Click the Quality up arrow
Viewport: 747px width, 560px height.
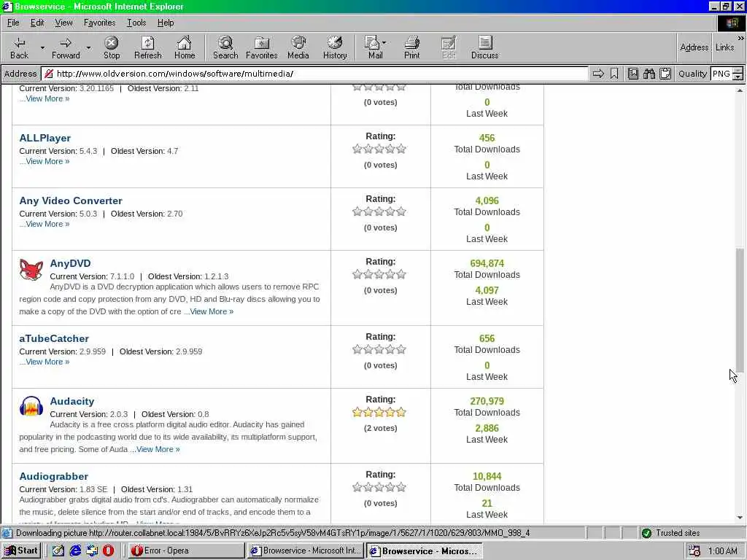click(x=738, y=71)
